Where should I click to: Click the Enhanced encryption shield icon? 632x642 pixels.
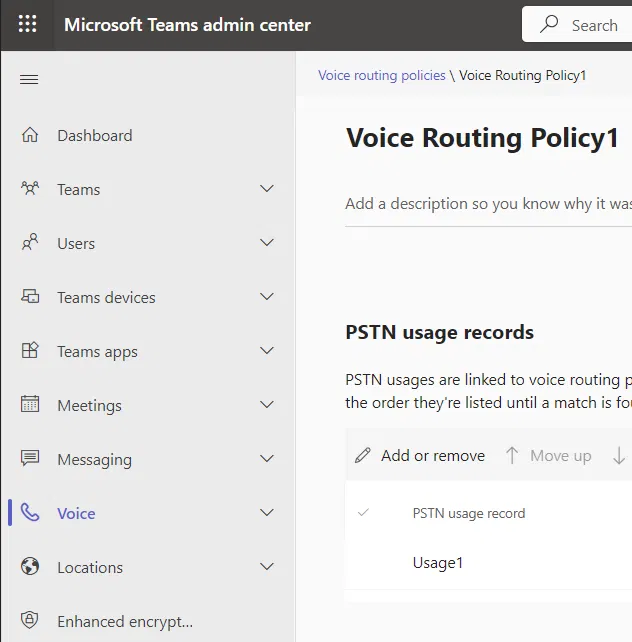(30, 620)
